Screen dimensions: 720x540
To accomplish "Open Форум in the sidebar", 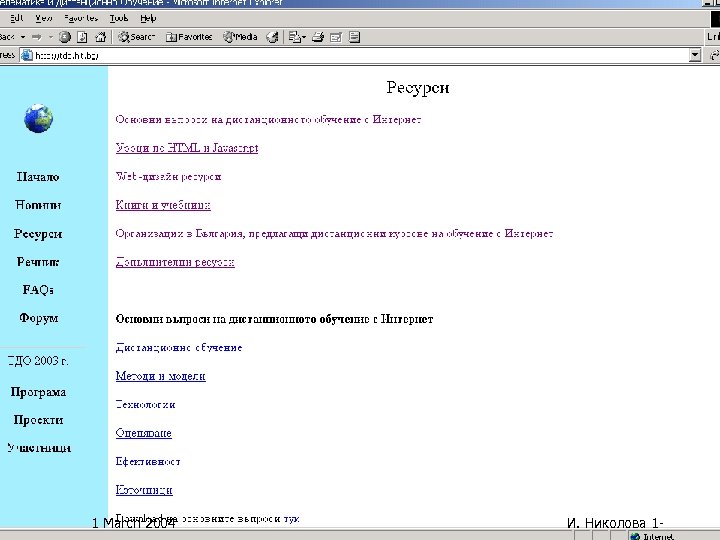I will coord(39,318).
